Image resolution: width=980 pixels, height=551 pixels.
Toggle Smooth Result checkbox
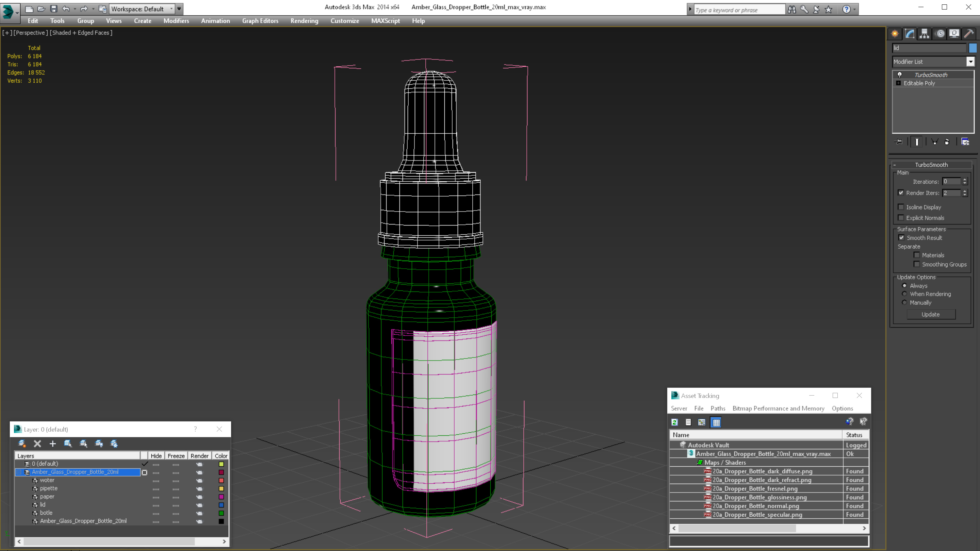901,238
